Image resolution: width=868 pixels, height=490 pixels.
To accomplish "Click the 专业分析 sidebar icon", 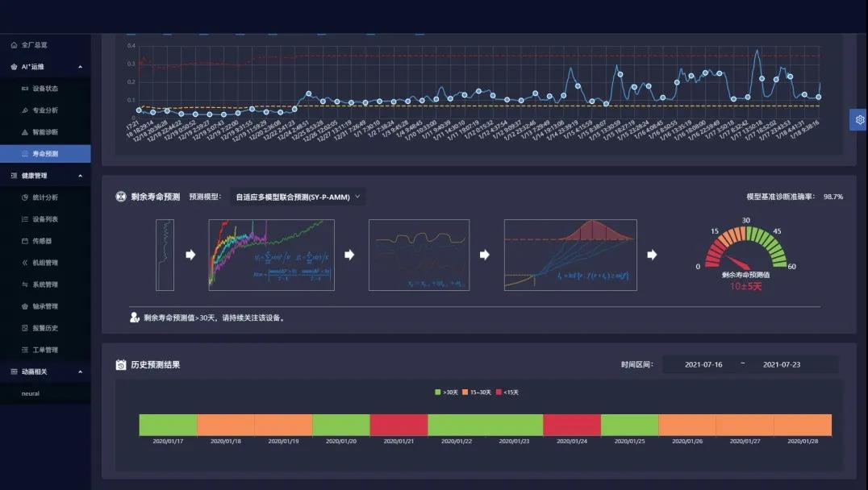I will click(25, 110).
